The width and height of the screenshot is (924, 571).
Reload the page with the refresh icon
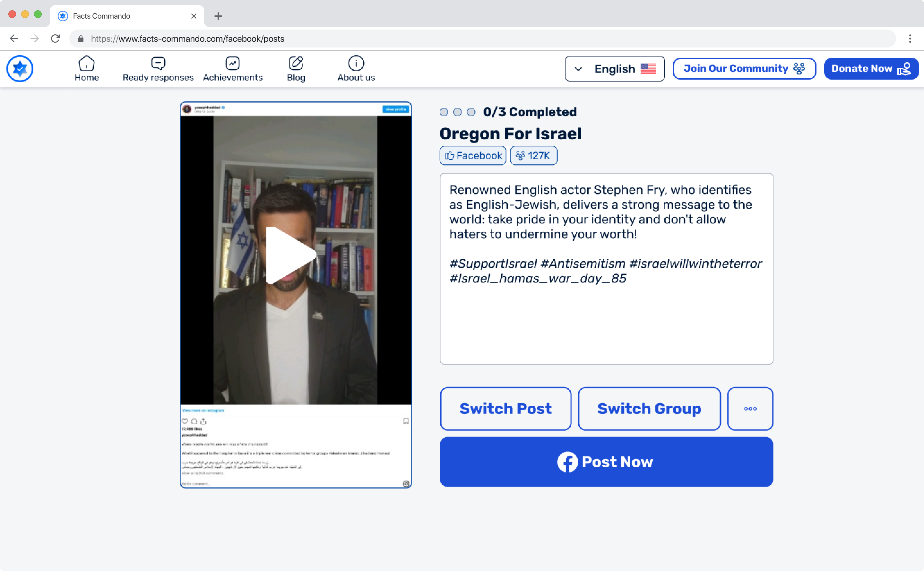point(56,39)
